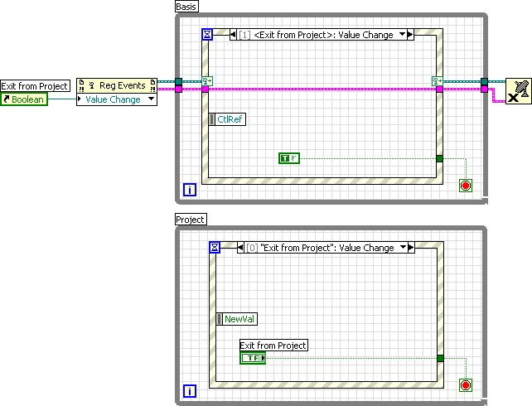This screenshot has height=406, width=532.
Task: Go to next event case in Project structure
Action: (x=411, y=248)
